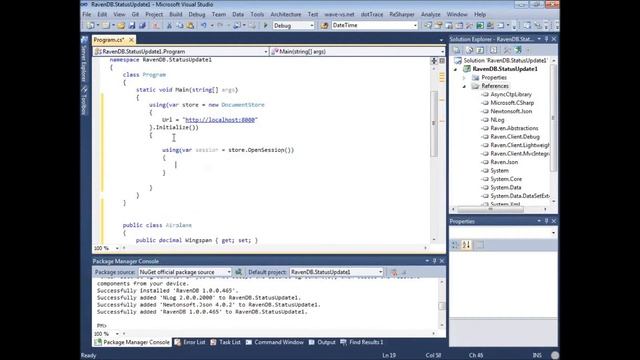Click the Paste icon in toolbar

pos(190,26)
